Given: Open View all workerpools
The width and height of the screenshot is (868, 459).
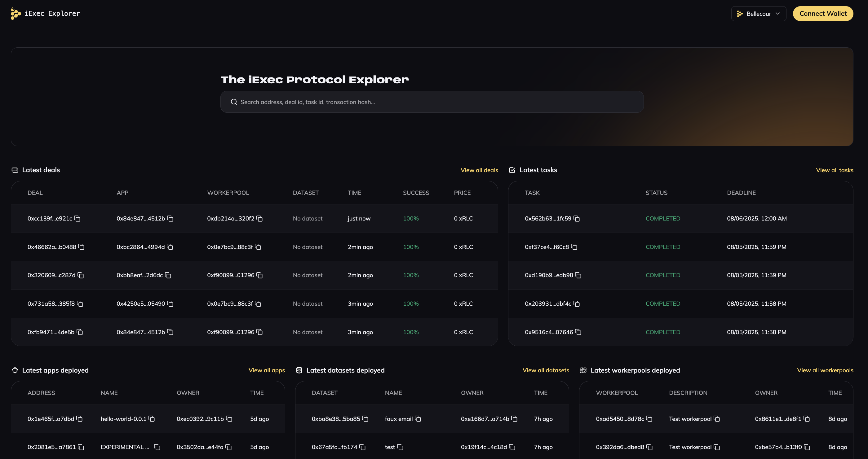Looking at the screenshot, I should click(x=825, y=370).
